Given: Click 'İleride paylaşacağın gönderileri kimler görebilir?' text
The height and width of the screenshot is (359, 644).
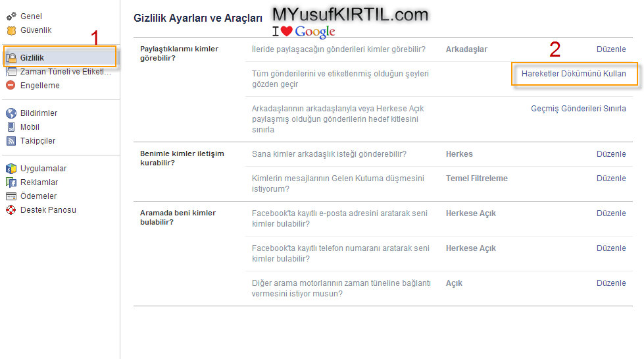Looking at the screenshot, I should (338, 49).
